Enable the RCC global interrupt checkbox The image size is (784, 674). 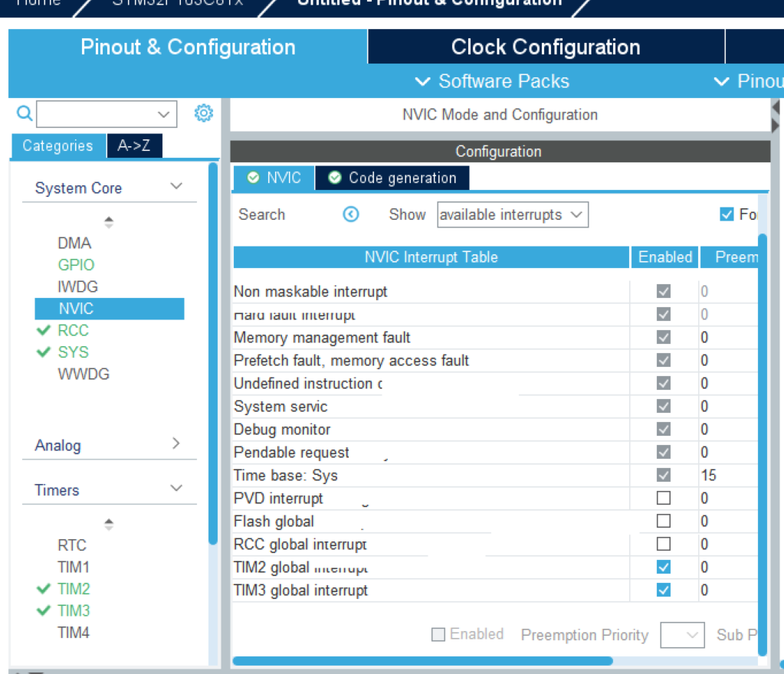[664, 544]
